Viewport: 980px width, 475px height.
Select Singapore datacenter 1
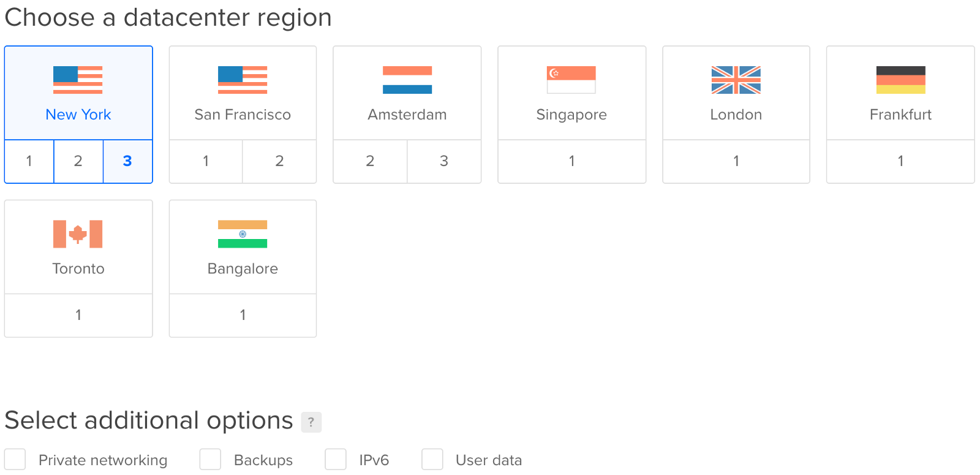tap(571, 161)
